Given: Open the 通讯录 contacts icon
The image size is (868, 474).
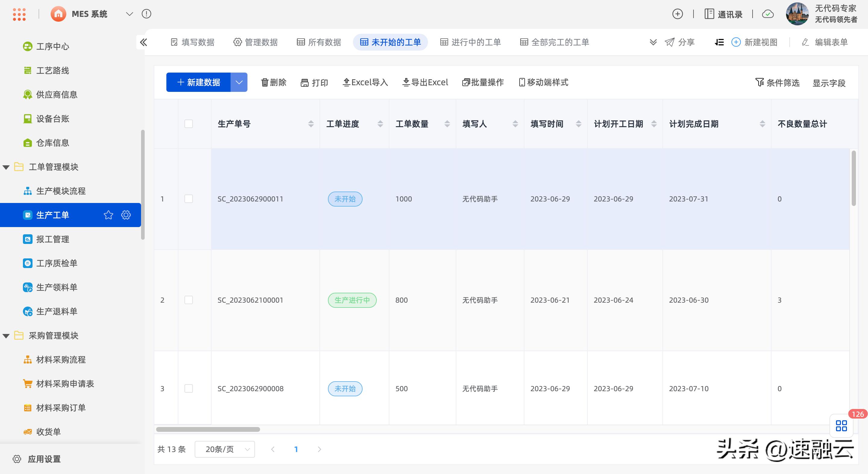Looking at the screenshot, I should pos(723,14).
